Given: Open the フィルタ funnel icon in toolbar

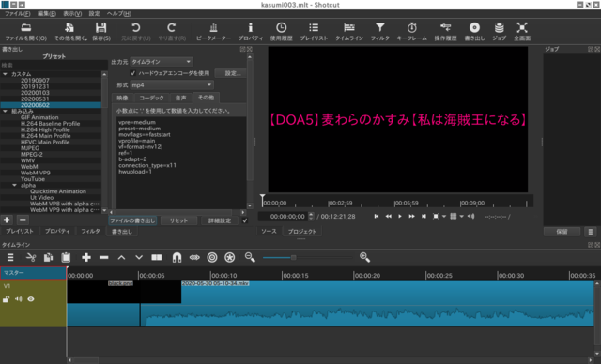Looking at the screenshot, I should [x=379, y=31].
